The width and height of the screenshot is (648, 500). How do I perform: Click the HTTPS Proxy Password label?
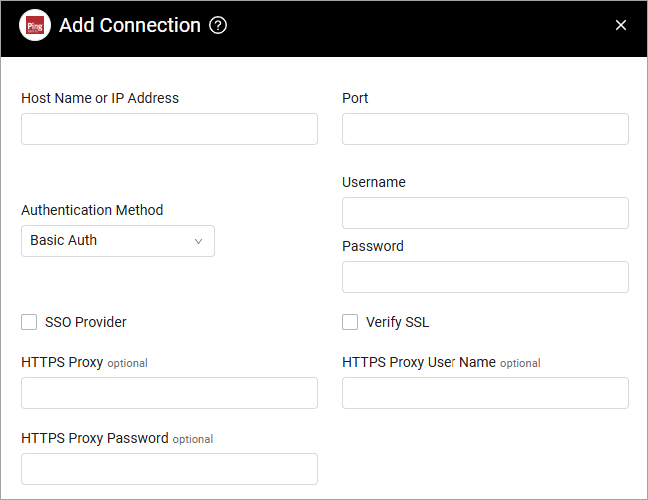(95, 438)
